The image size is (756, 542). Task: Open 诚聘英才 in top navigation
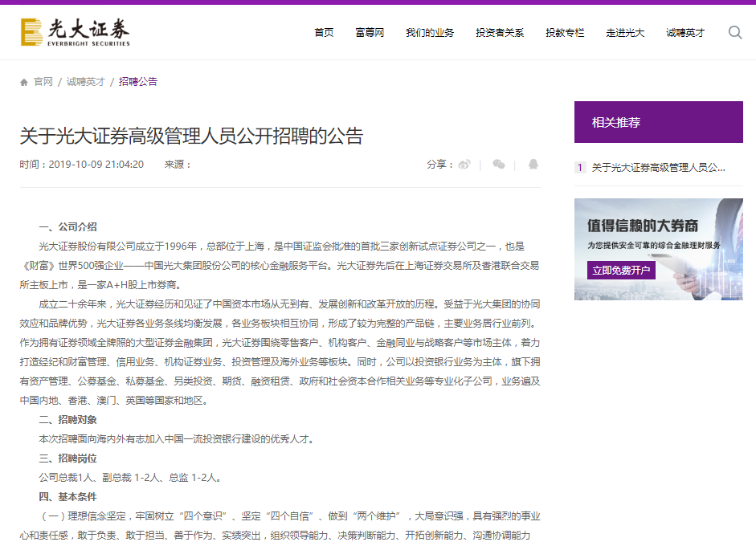685,33
